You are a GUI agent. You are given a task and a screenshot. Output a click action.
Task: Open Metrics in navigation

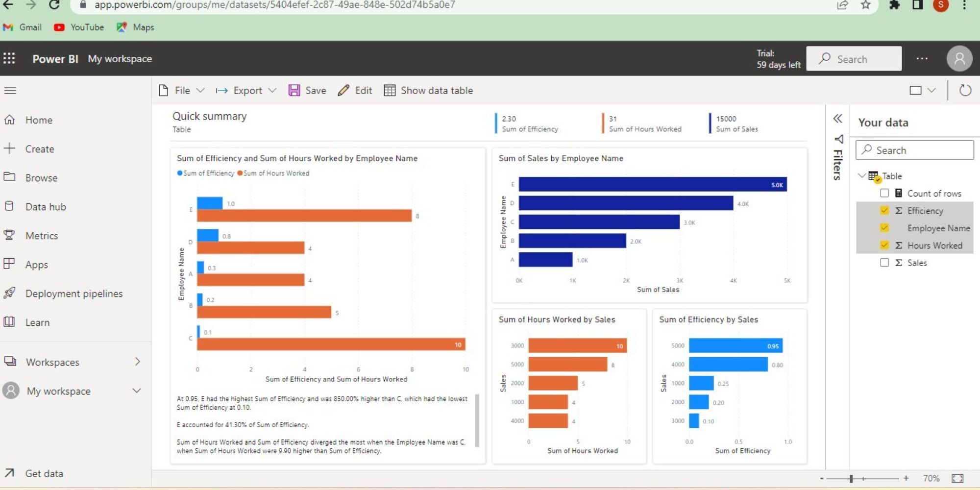coord(42,235)
